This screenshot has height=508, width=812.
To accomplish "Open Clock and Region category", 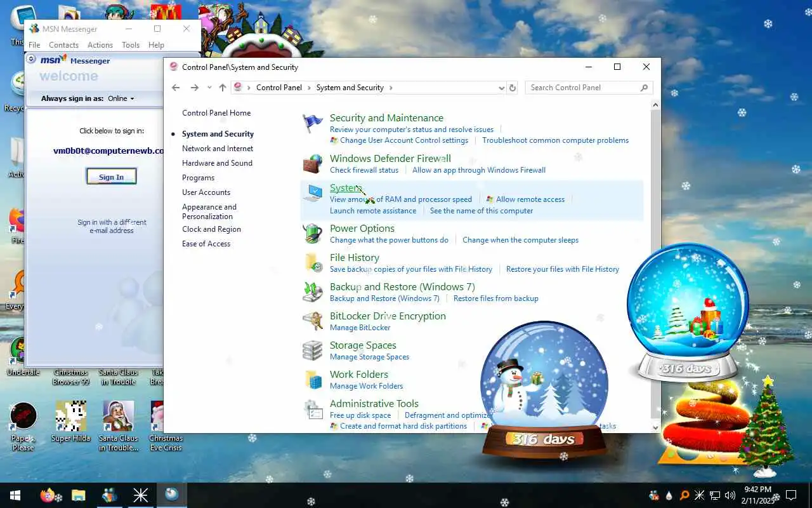I will point(211,229).
